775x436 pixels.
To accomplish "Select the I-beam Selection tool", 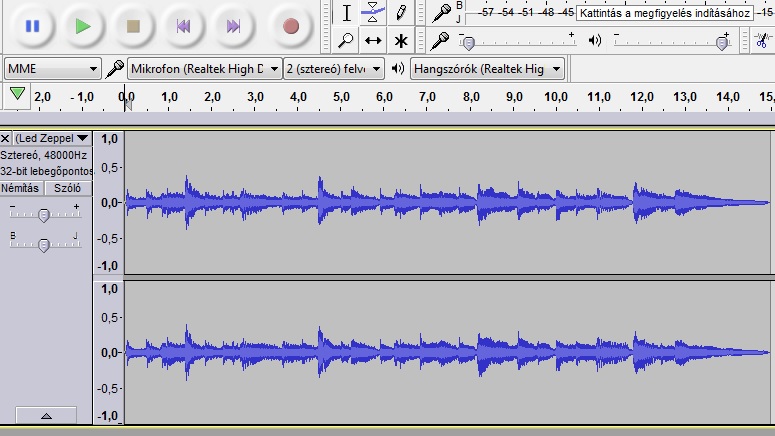I will [346, 13].
